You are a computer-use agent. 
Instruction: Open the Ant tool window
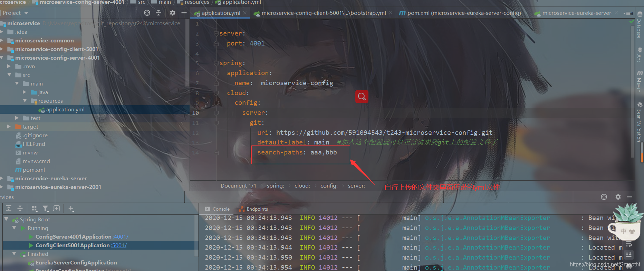pos(640,54)
